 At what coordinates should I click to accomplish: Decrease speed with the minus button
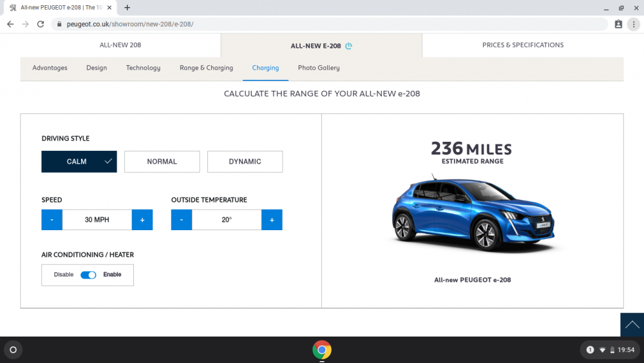52,220
